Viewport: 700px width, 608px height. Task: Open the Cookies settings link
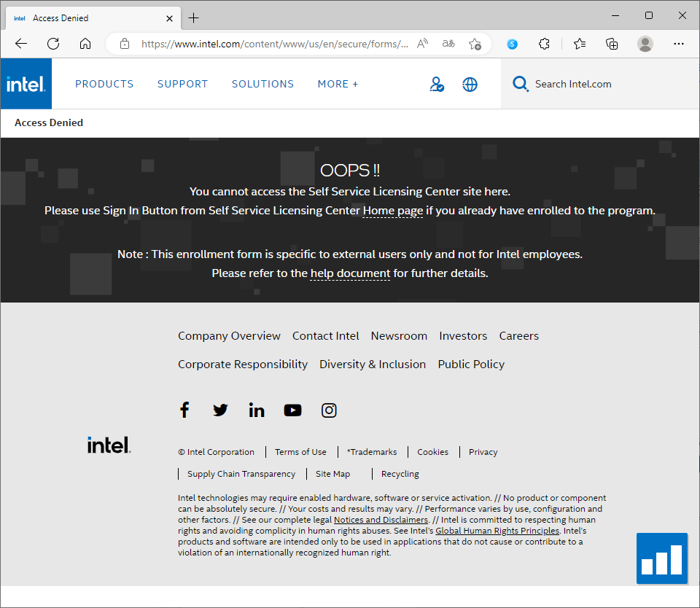click(x=432, y=452)
